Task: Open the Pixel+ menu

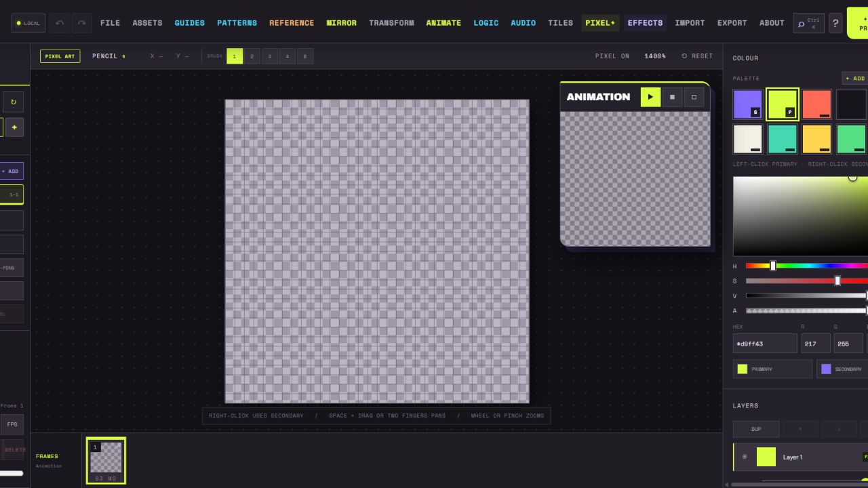Action: point(600,23)
